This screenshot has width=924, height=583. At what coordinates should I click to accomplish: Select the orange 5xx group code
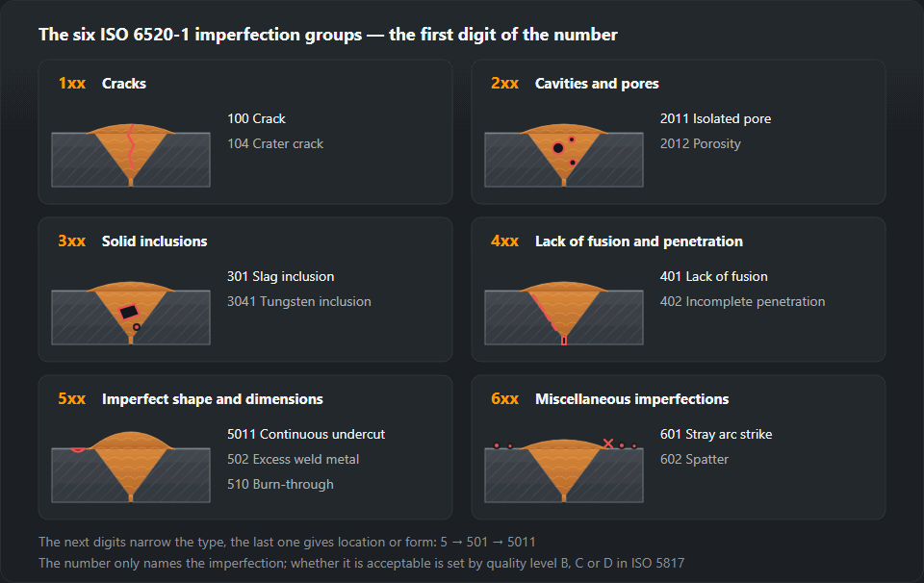coord(72,399)
